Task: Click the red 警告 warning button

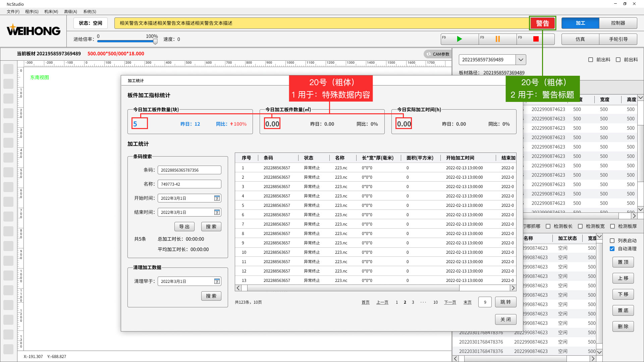Action: pyautogui.click(x=542, y=23)
